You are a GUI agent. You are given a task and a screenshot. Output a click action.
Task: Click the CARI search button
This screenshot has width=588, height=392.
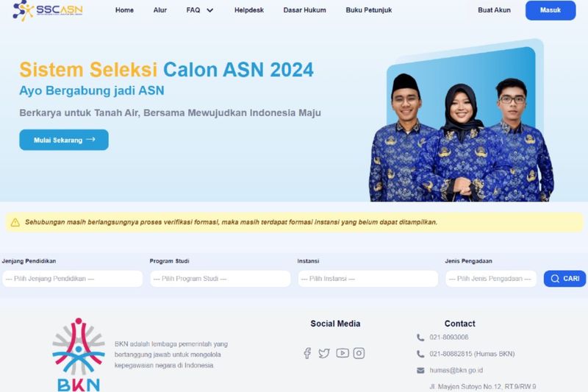point(564,279)
